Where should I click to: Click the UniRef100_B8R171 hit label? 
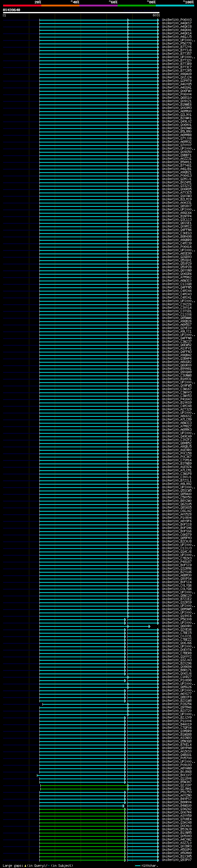click(x=177, y=670)
